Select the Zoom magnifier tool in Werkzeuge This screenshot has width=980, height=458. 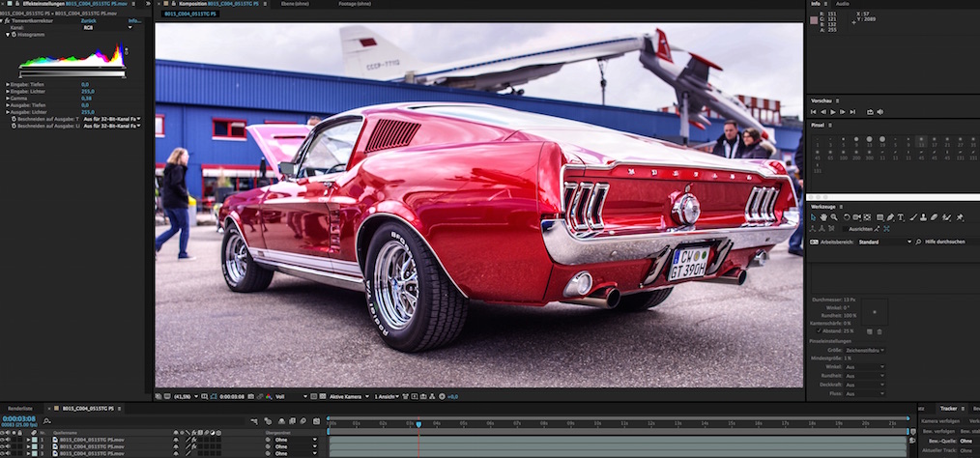pos(834,217)
